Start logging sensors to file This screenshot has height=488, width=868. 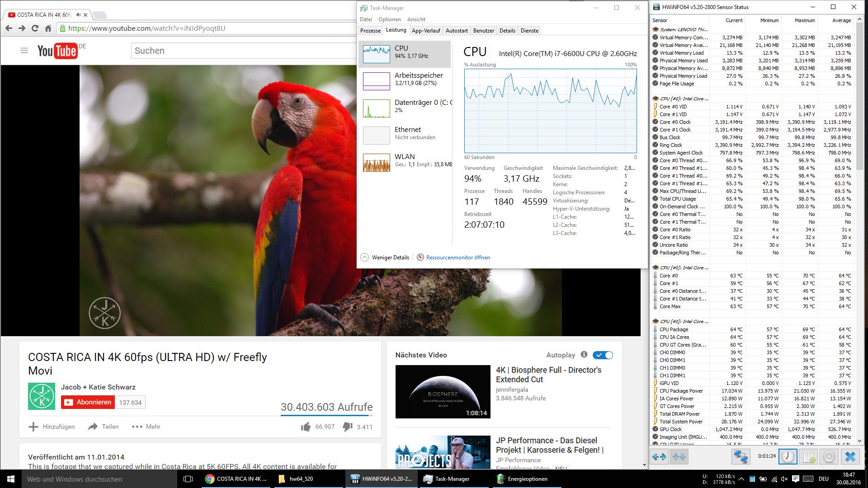[809, 457]
